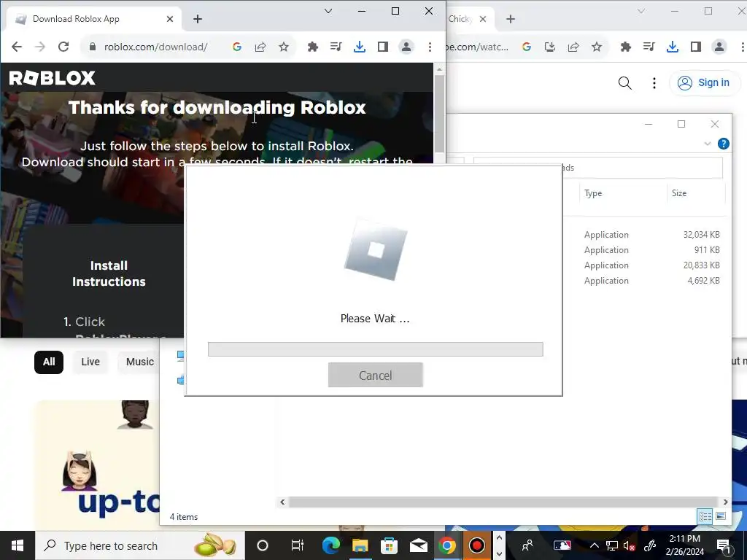Click the YouTube window address bar URL
747x560 pixels.
click(477, 47)
